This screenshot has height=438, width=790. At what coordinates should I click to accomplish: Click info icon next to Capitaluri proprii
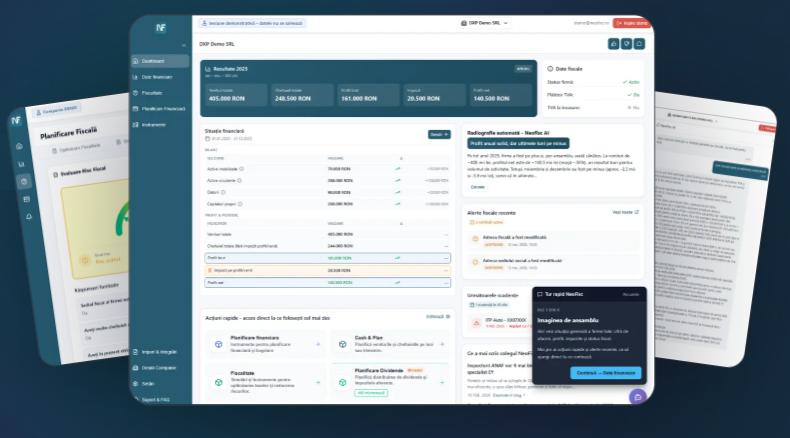(240, 204)
